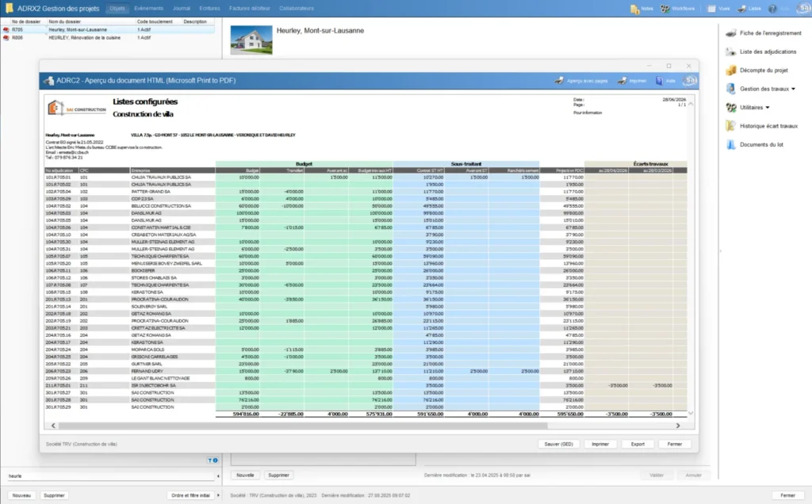812x504 pixels.
Task: Open Documents du lot in sidebar
Action: [755, 145]
